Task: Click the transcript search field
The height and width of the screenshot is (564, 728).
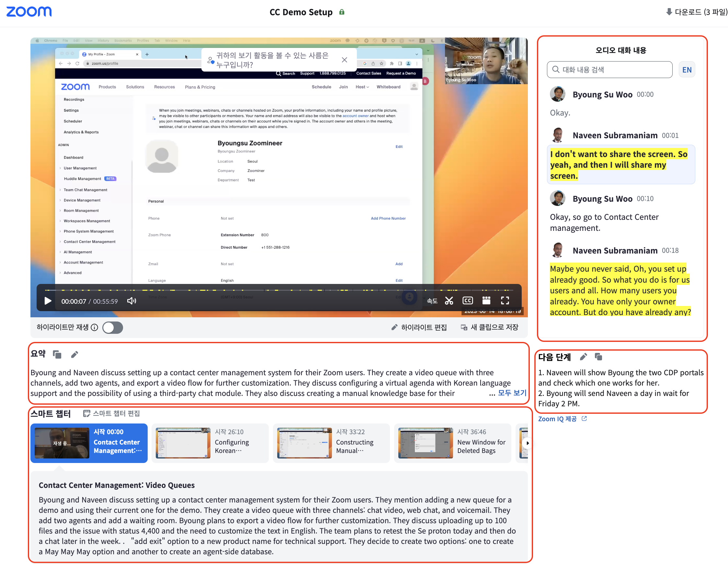Action: [609, 69]
